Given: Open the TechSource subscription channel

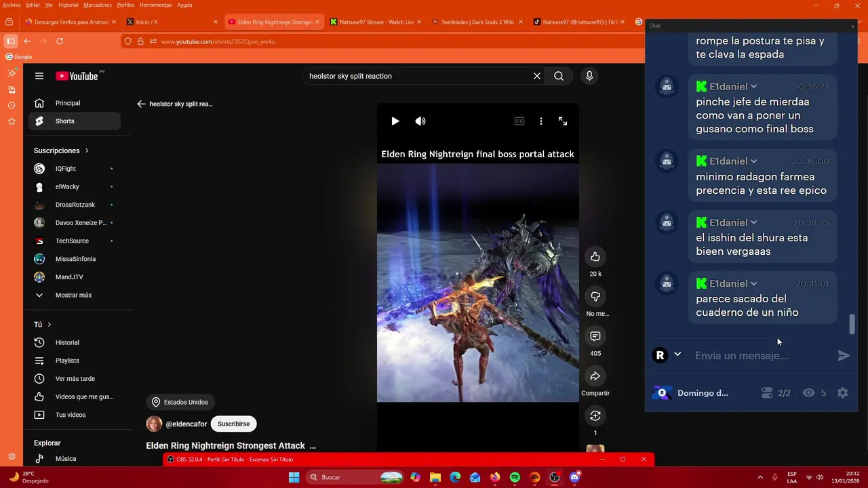Looking at the screenshot, I should click(75, 241).
